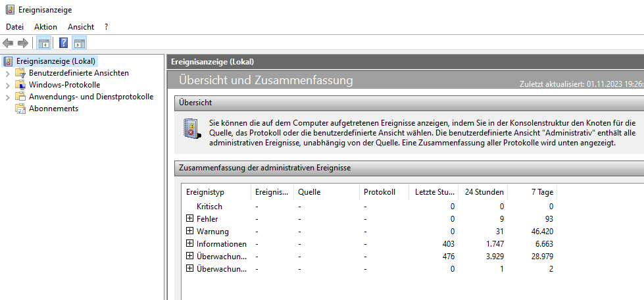Expand the Informationen event type row
The width and height of the screenshot is (644, 300).
(189, 243)
